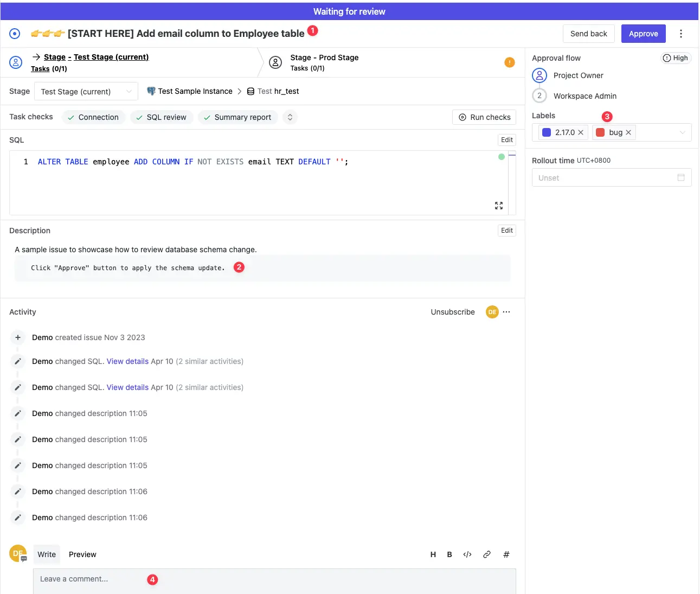Screen dimensions: 700x594
Task: Click the bold (B) formatting icon
Action: click(x=449, y=554)
